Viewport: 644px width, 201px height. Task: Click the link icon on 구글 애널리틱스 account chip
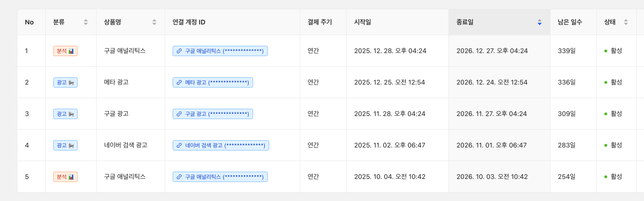pos(179,51)
